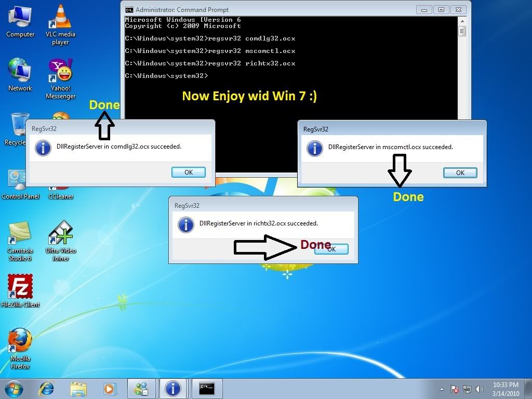Image resolution: width=532 pixels, height=399 pixels.
Task: Click OK on the mscomctl.ocx dialog
Action: (x=460, y=172)
